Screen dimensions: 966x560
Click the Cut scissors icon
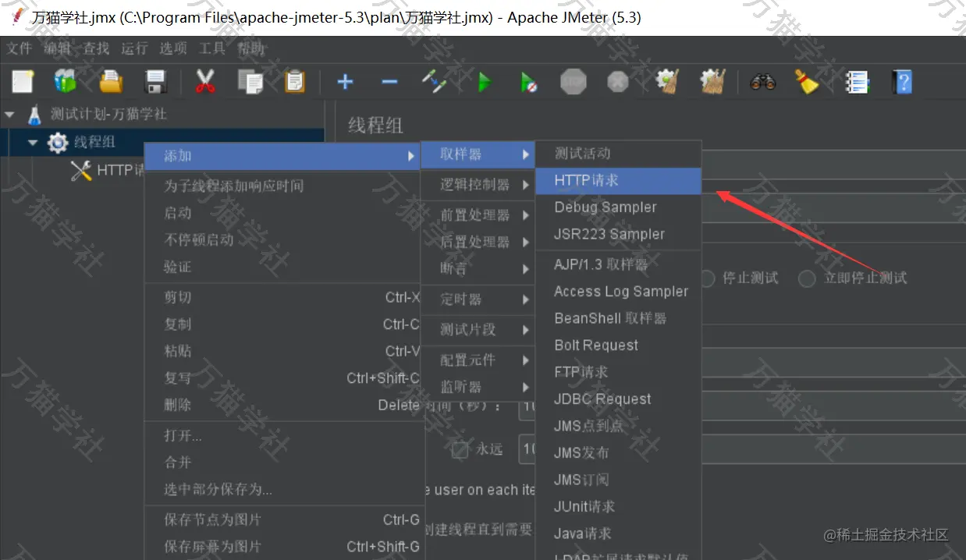tap(205, 82)
